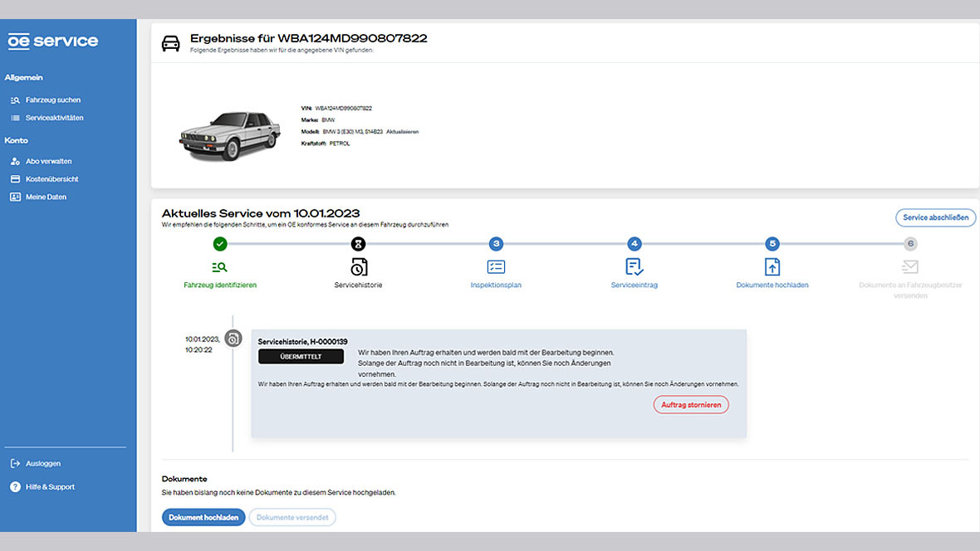Click the Hilfe & Support question mark icon
980x551 pixels.
click(x=14, y=486)
